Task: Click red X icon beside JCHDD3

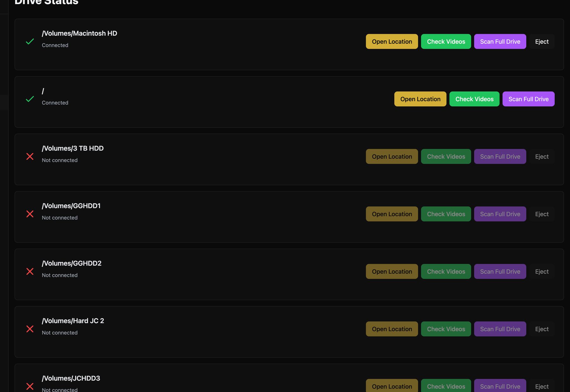Action: [x=30, y=386]
